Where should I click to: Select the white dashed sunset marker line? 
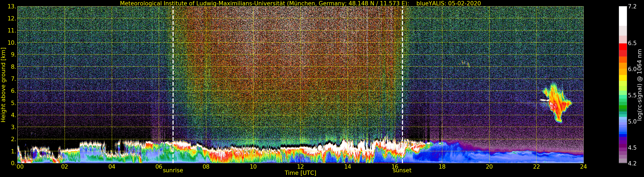coord(402,85)
